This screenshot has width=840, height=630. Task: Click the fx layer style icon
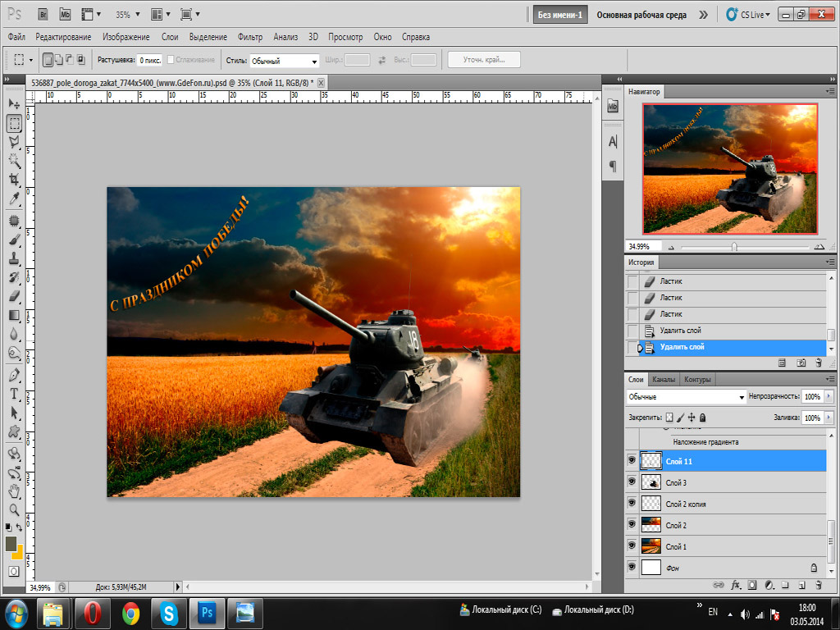pyautogui.click(x=736, y=586)
